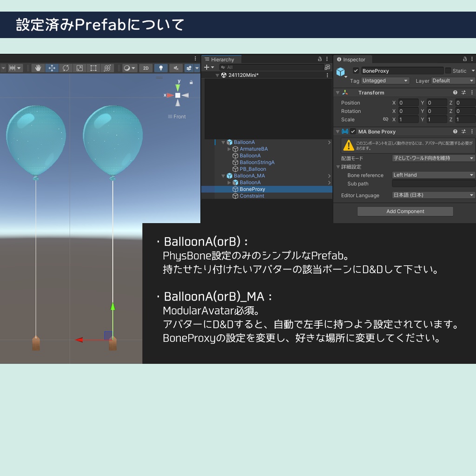Switch view mode with the 2D button
This screenshot has height=476, width=476.
pyautogui.click(x=145, y=68)
